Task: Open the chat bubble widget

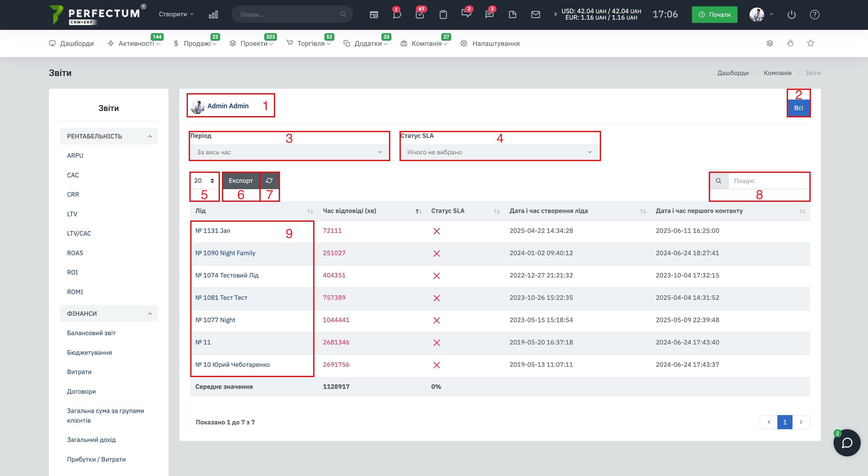Action: click(x=847, y=443)
